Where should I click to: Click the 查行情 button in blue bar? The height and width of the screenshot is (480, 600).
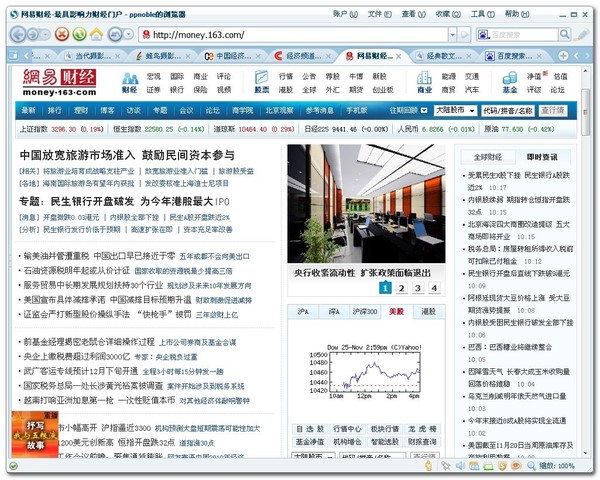point(553,111)
